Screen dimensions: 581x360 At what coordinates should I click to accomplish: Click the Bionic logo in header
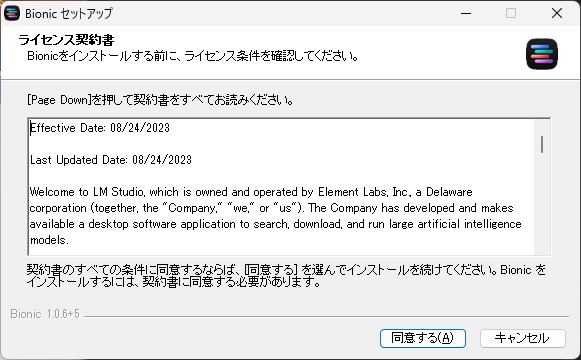542,54
